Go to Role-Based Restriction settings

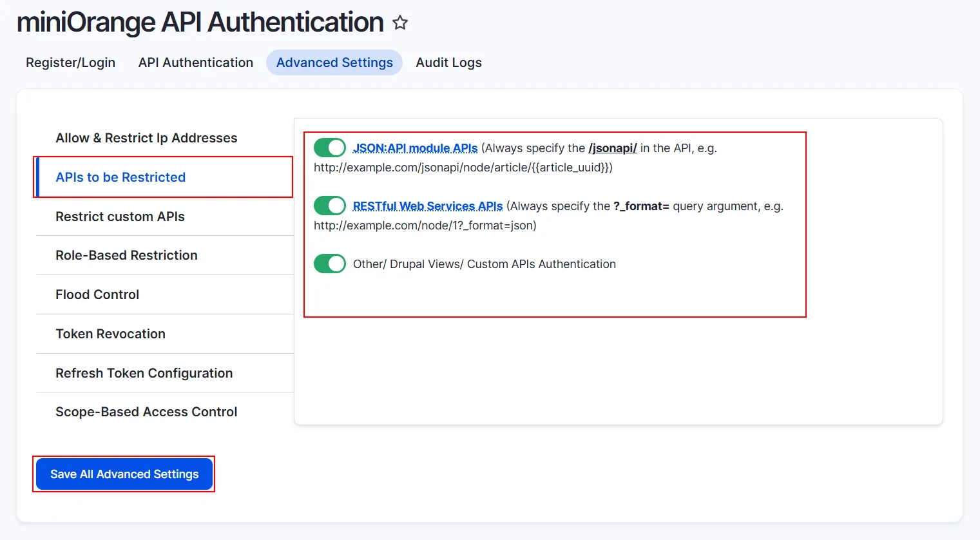point(126,255)
